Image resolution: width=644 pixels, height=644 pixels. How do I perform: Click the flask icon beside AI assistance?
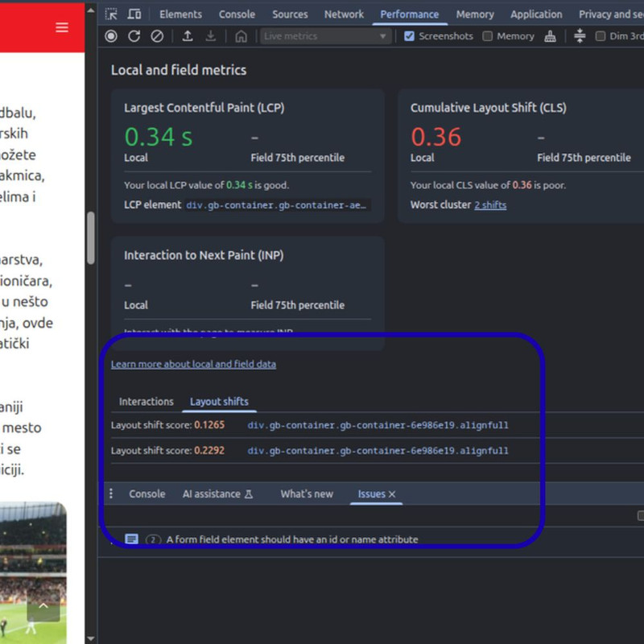[x=249, y=494]
